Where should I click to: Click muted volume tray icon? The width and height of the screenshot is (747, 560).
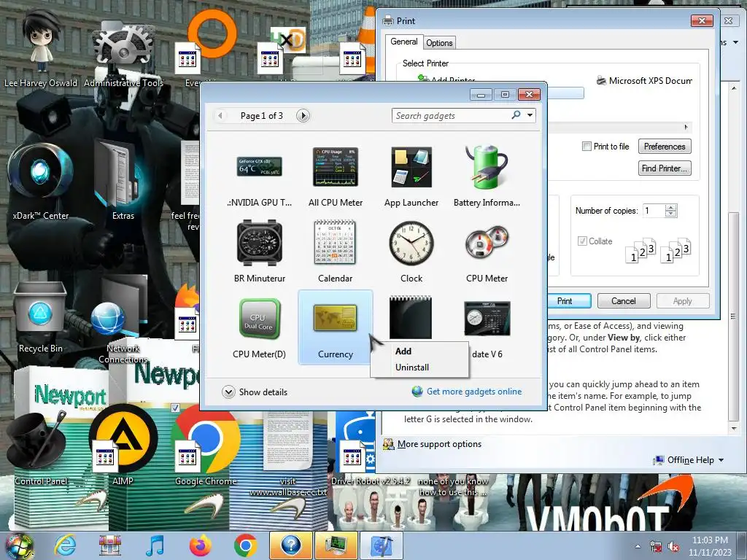point(674,546)
